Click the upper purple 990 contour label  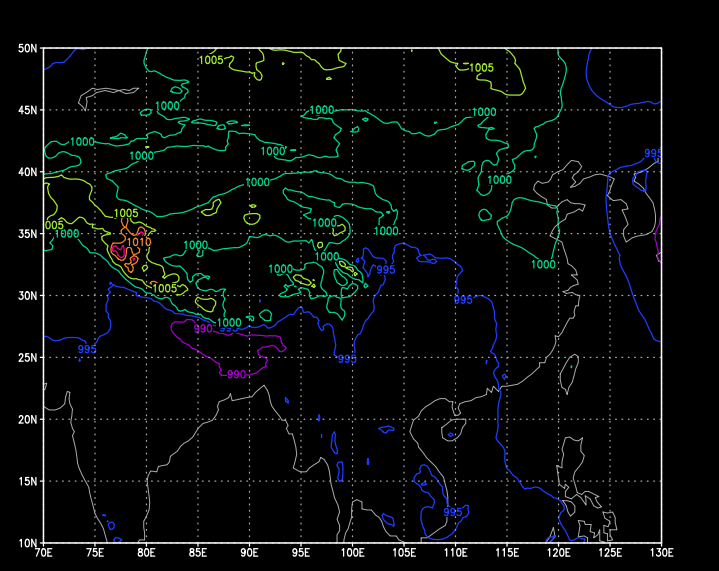[203, 328]
